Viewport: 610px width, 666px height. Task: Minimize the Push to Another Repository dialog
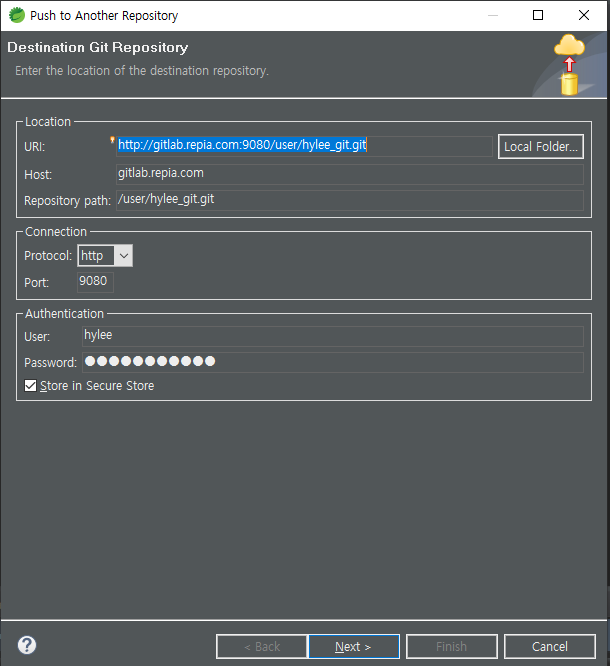[x=492, y=15]
